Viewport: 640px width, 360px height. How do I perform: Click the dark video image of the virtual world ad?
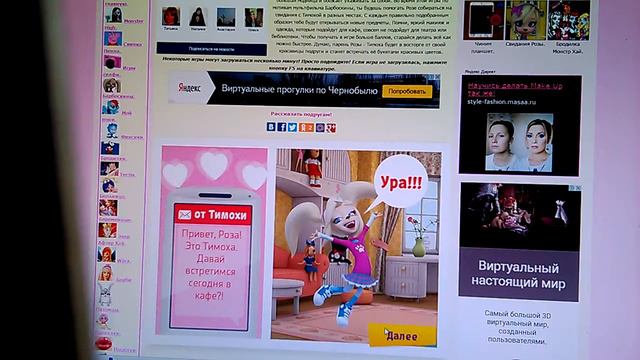point(520,216)
